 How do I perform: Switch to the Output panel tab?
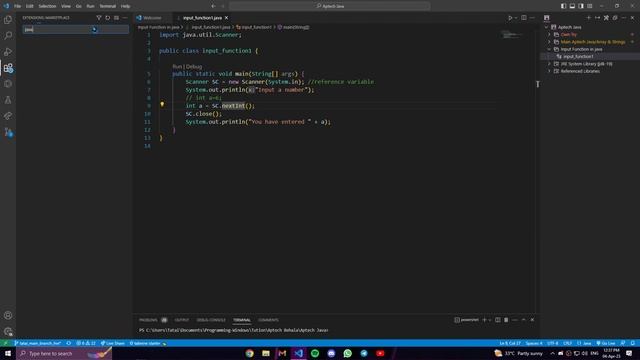pos(182,320)
